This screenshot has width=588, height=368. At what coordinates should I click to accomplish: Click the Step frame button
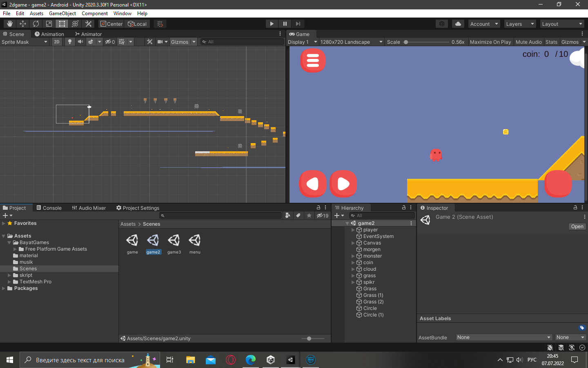[298, 24]
